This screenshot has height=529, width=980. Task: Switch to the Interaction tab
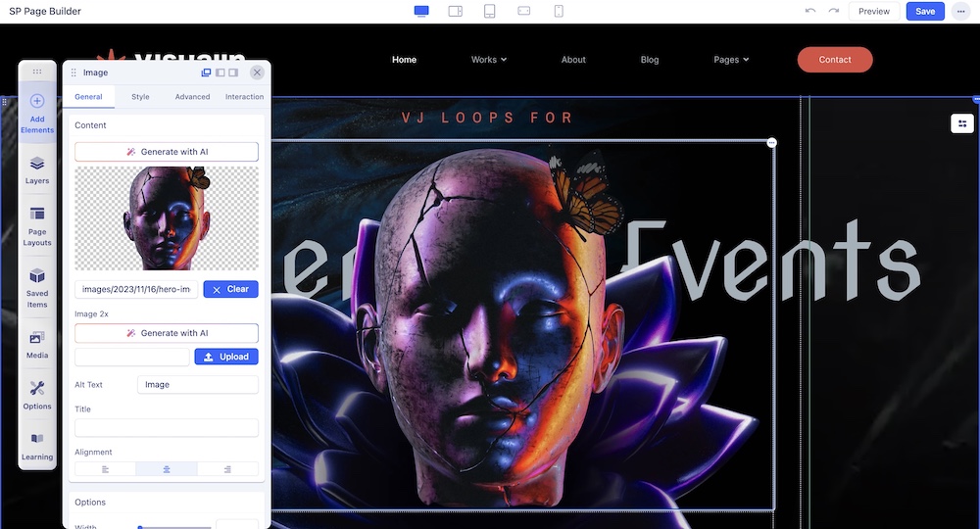coord(244,97)
